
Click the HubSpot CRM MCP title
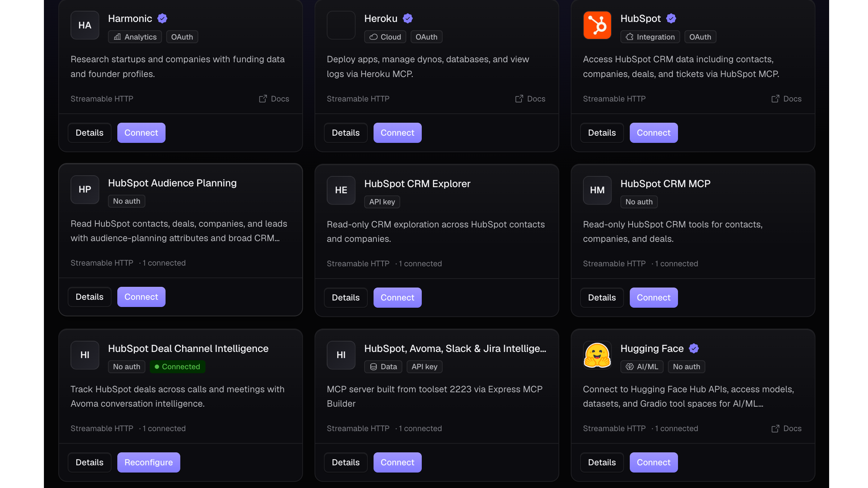tap(665, 184)
